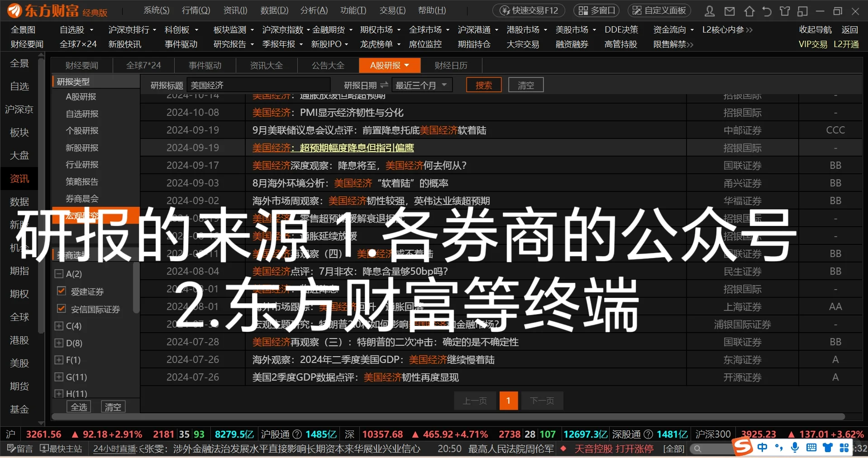Click the Sogou input method logo
The image size is (868, 458).
point(743,447)
